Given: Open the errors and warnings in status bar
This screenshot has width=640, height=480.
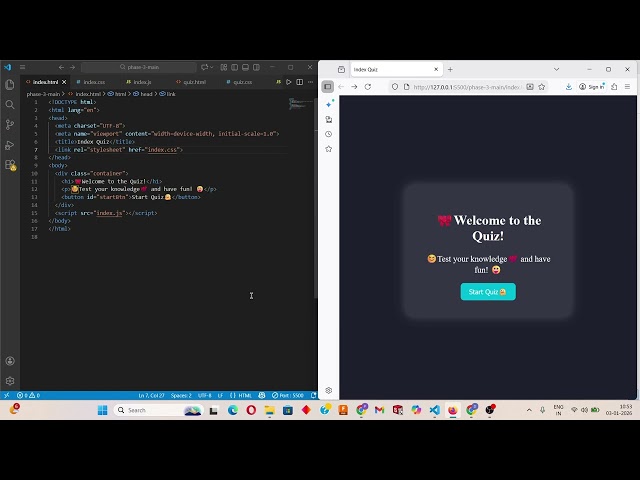Looking at the screenshot, I should click(x=29, y=395).
